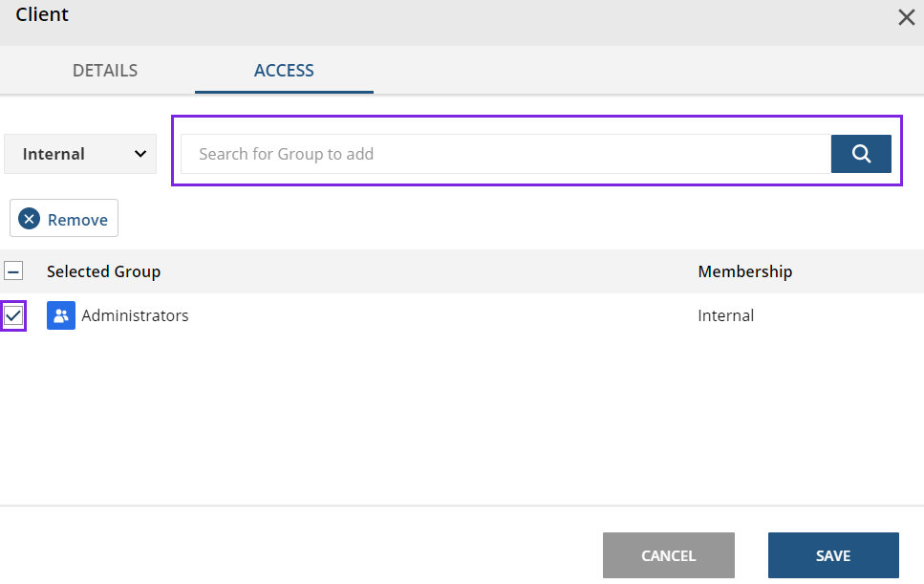Click the CANCEL button
The width and height of the screenshot is (924, 584).
click(668, 554)
